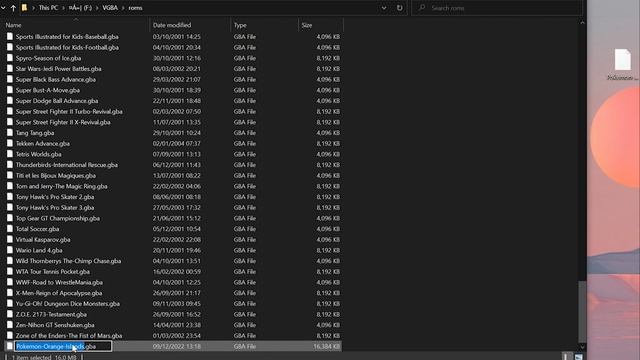Switch to large icons view in status bar
The image size is (640, 360).
point(578,357)
